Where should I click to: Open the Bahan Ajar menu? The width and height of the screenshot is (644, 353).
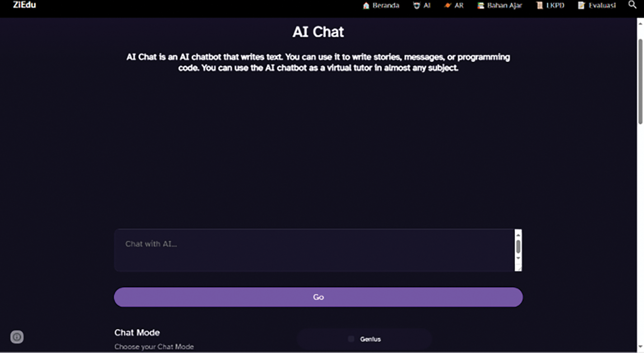click(x=500, y=5)
